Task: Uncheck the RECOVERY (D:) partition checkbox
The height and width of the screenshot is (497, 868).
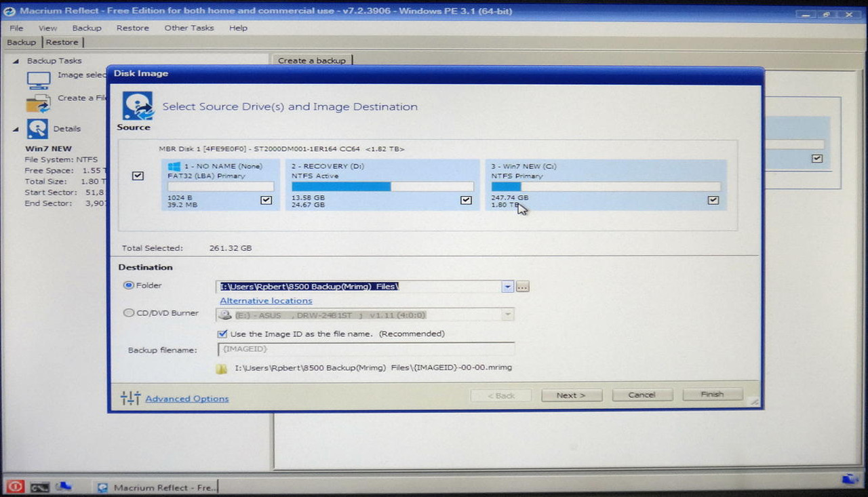Action: pos(466,200)
